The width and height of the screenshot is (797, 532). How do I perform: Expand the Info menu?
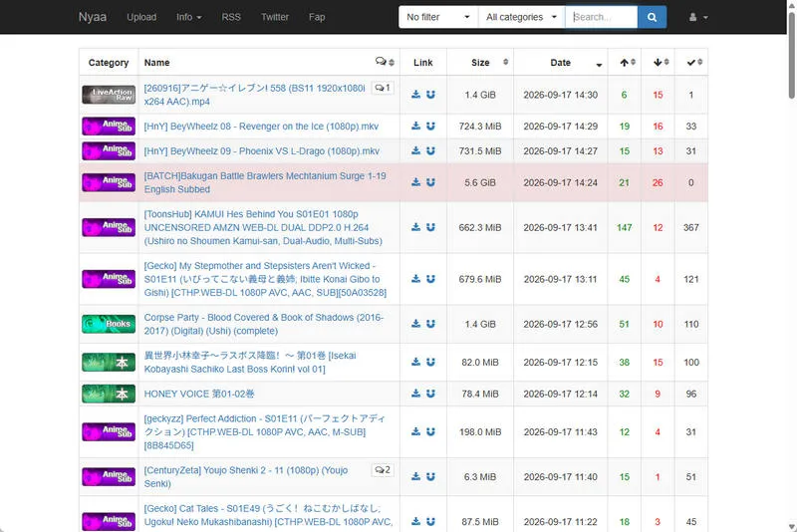188,17
